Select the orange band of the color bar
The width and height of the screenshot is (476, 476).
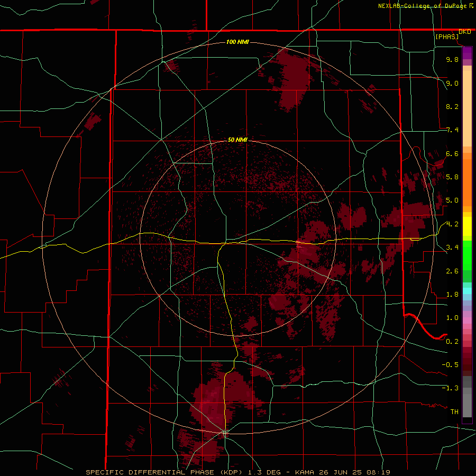[x=467, y=183]
